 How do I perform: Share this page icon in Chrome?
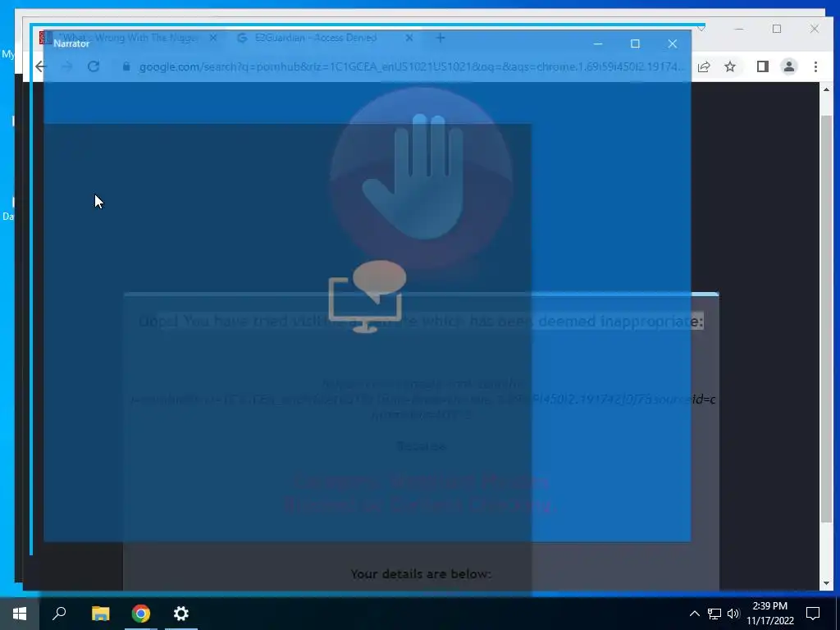coord(703,66)
